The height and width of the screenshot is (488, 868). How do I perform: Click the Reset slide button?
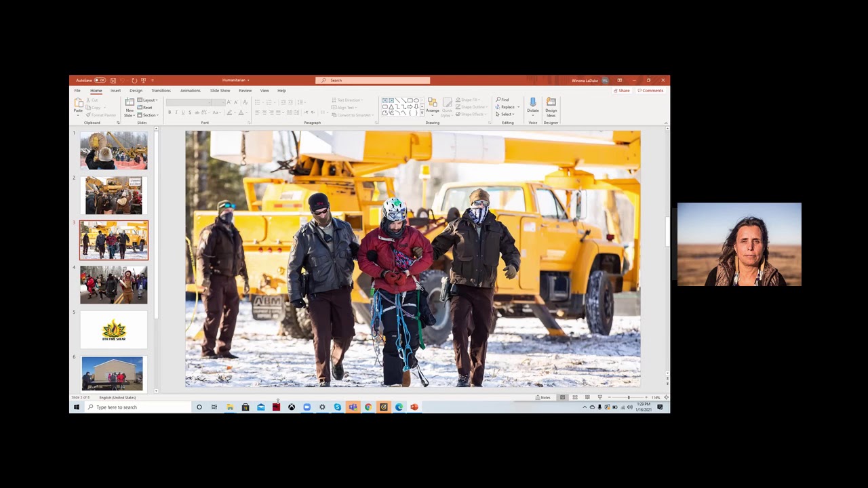point(145,108)
